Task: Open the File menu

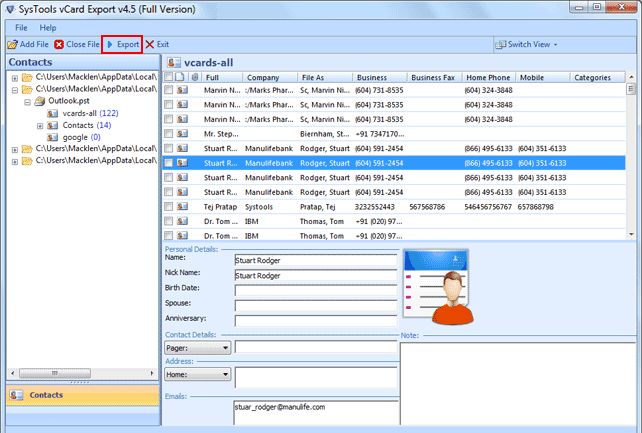Action: (21, 28)
